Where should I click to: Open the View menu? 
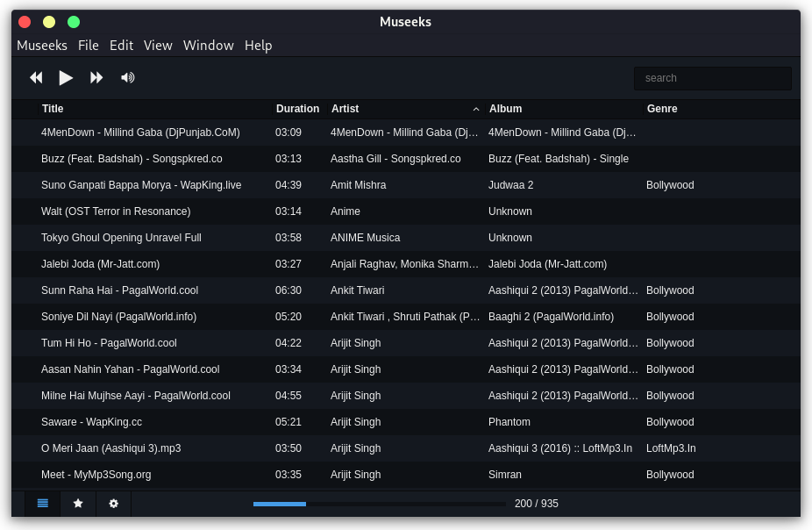coord(158,45)
